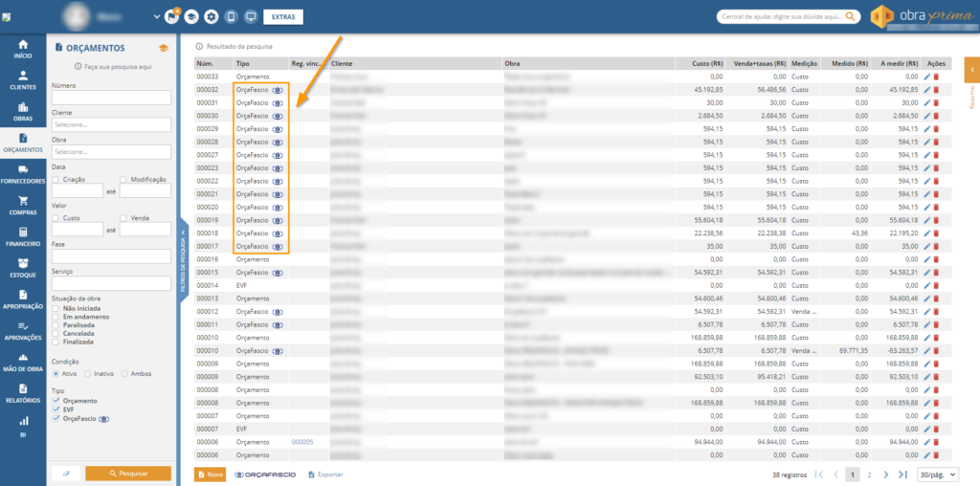Viewport: 980px width, 486px height.
Task: Go to results page 2
Action: point(869,475)
